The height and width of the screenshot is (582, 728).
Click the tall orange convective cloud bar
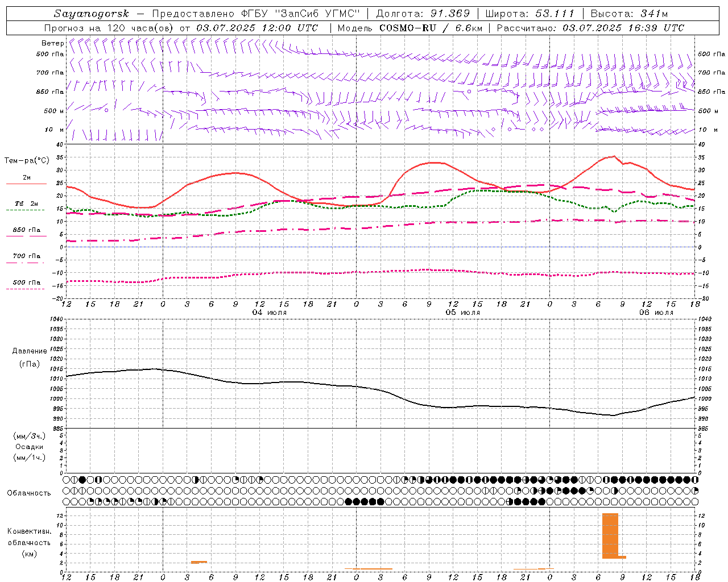[610, 536]
